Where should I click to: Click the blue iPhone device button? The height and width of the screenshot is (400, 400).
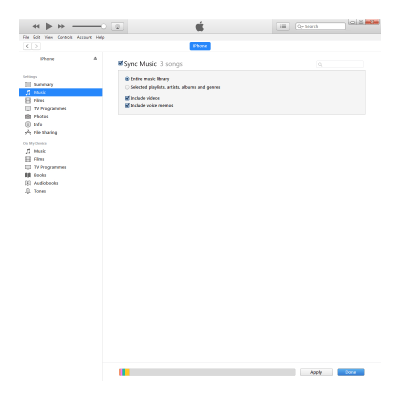point(200,46)
